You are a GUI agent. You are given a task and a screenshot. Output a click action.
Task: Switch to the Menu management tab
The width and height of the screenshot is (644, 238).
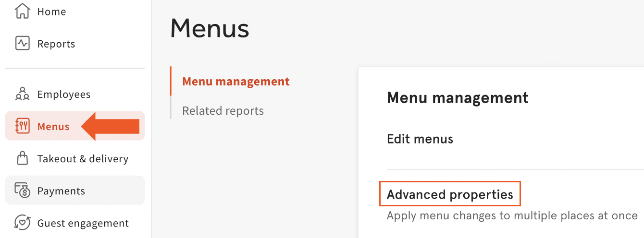click(236, 82)
